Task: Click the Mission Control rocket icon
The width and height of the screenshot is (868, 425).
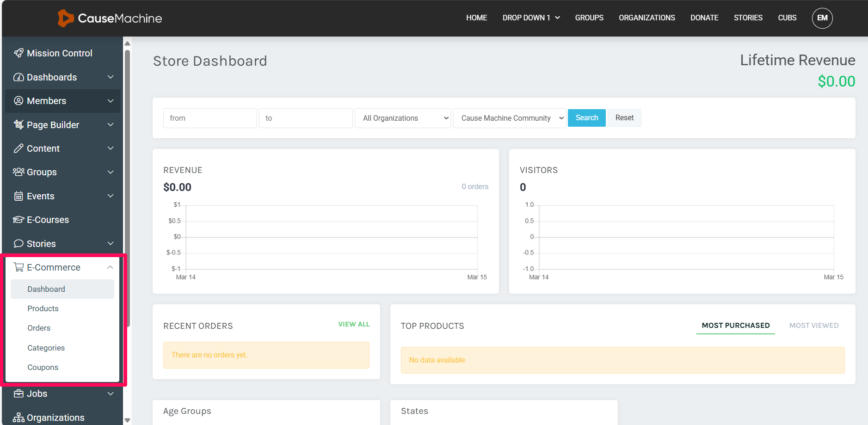Action: click(18, 53)
